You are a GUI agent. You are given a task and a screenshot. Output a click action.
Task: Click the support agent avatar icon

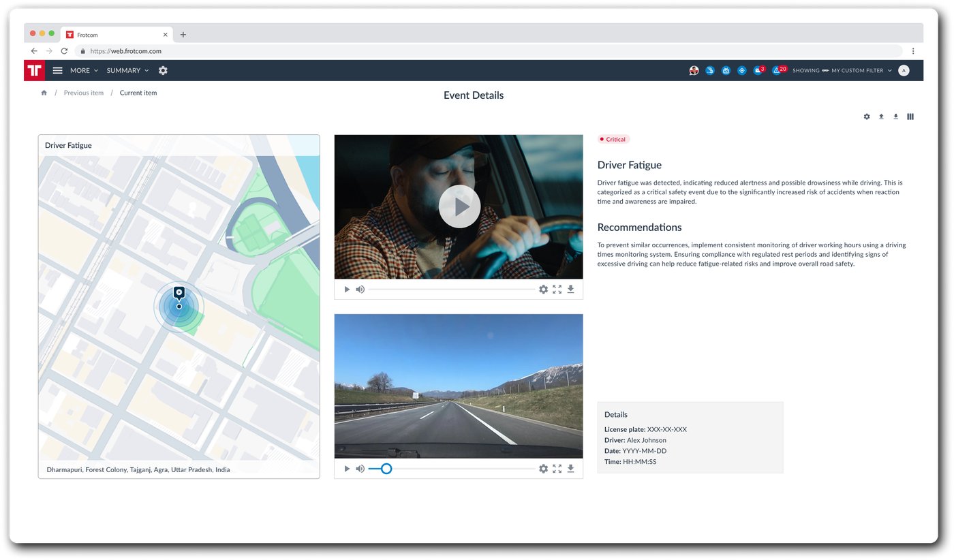(x=694, y=70)
